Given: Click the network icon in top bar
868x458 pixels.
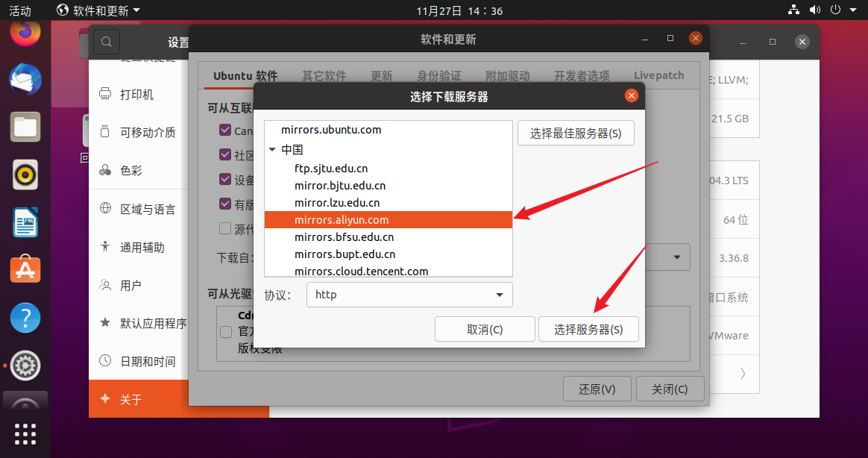Looking at the screenshot, I should 794,10.
